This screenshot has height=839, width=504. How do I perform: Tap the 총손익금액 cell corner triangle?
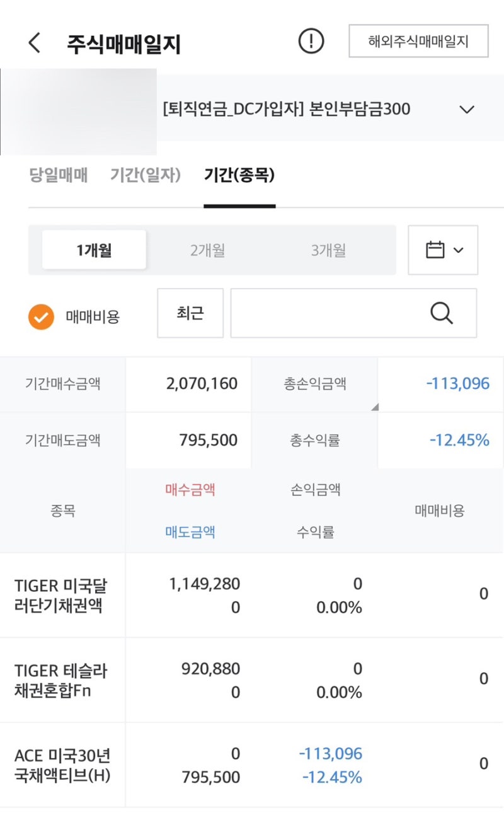point(375,407)
